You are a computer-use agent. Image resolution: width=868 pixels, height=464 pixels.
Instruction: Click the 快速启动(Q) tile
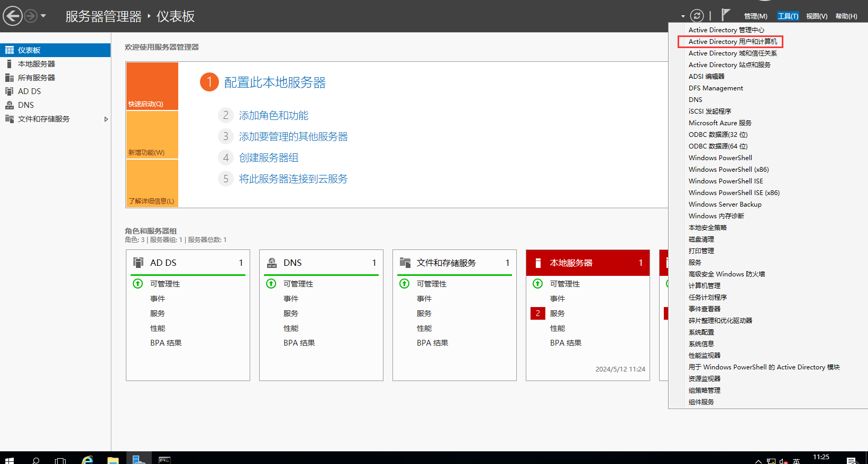pyautogui.click(x=152, y=86)
